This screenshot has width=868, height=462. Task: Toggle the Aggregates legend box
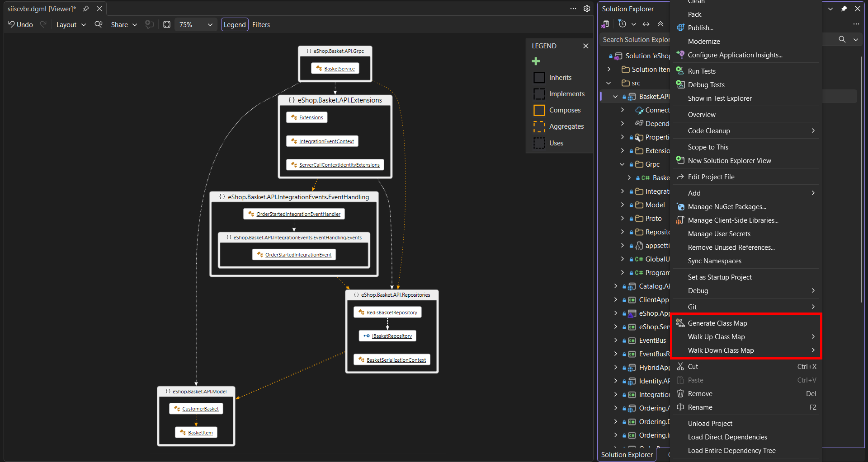point(539,126)
